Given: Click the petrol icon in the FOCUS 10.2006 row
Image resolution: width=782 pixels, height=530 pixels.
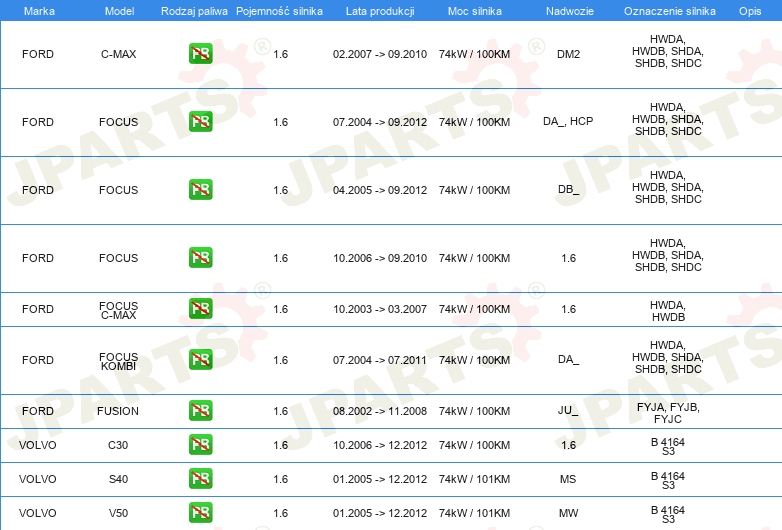Looking at the screenshot, I should click(x=200, y=257).
